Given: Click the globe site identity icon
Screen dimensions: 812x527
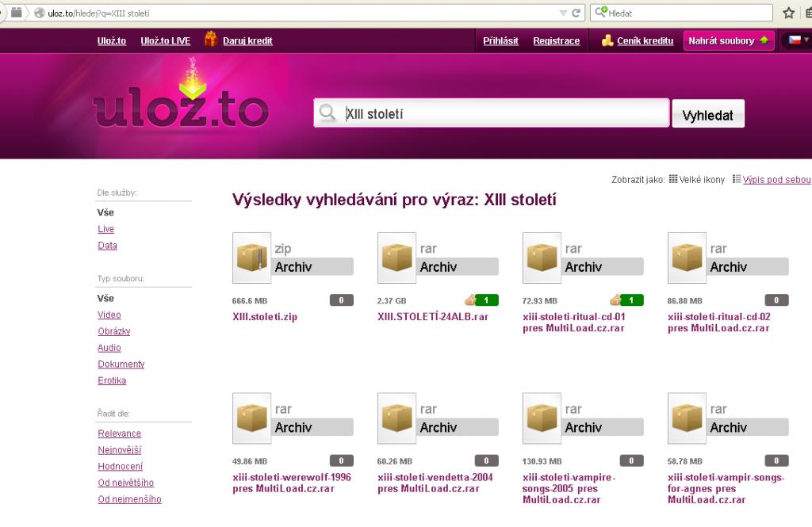Looking at the screenshot, I should pyautogui.click(x=40, y=13).
